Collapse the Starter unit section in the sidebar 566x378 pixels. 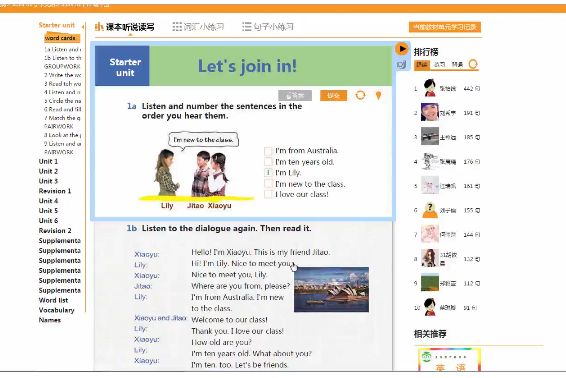click(x=57, y=25)
